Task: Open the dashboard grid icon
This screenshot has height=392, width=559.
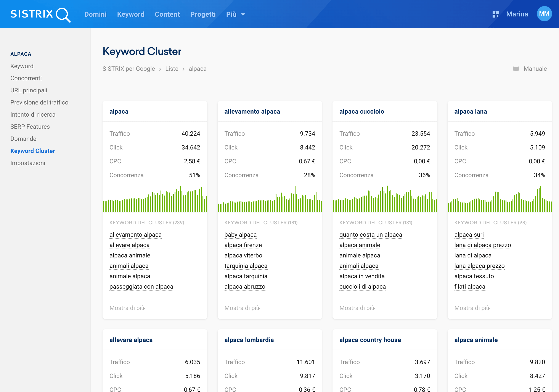Action: (x=495, y=14)
